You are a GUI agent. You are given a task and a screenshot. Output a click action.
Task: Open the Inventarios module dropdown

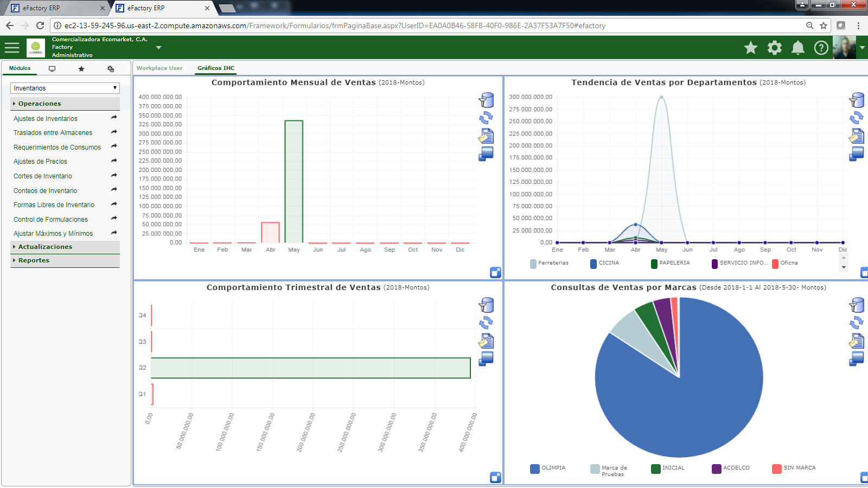pyautogui.click(x=65, y=88)
